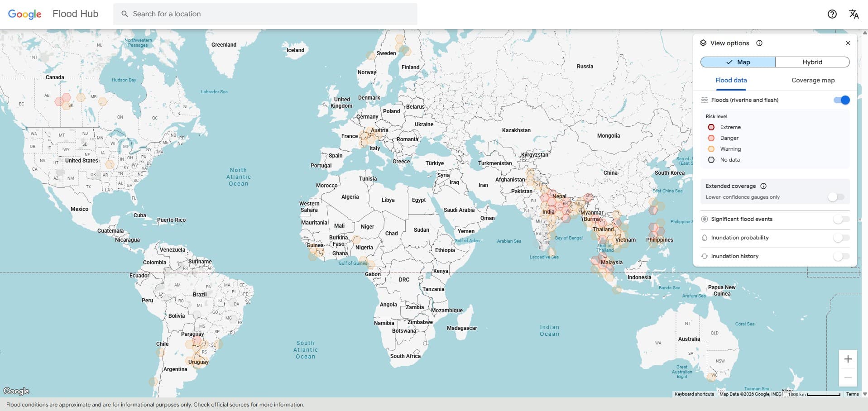Screen dimensions: 868x411
Task: Click the Significant flood events icon
Action: point(705,219)
